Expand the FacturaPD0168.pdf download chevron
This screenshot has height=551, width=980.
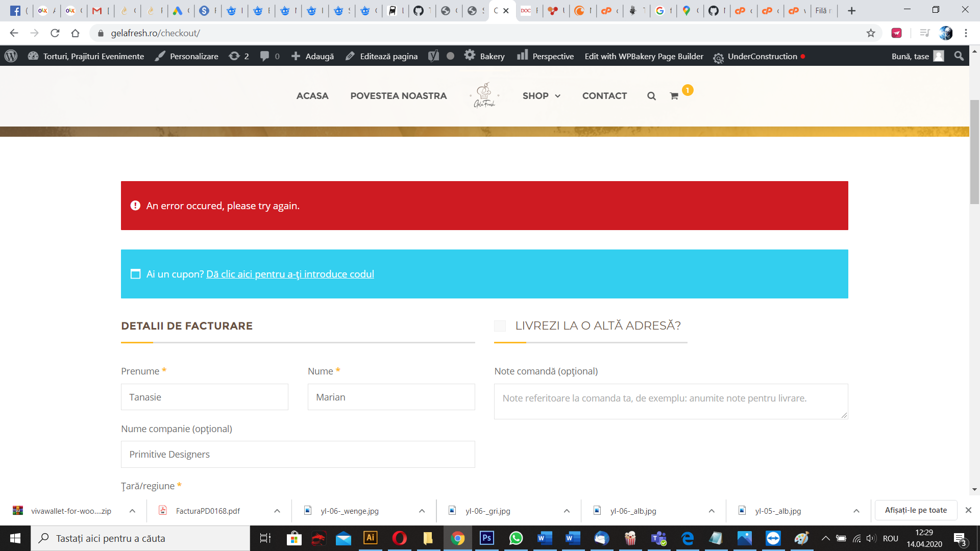coord(277,511)
